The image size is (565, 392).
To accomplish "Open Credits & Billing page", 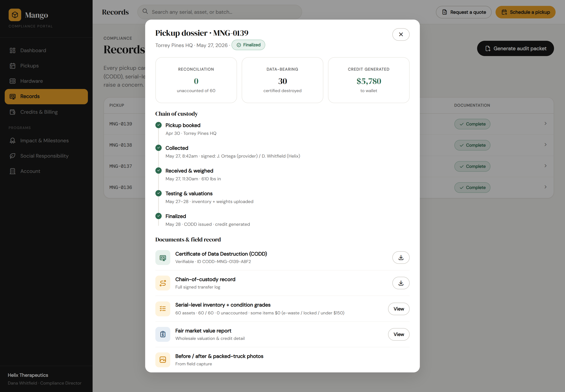I will pos(46,112).
